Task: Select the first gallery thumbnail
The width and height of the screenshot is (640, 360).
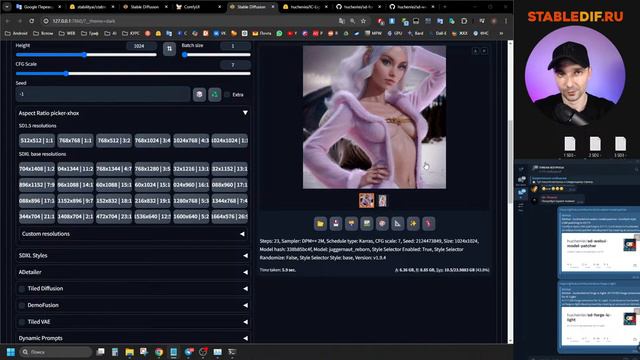Action: 367,200
